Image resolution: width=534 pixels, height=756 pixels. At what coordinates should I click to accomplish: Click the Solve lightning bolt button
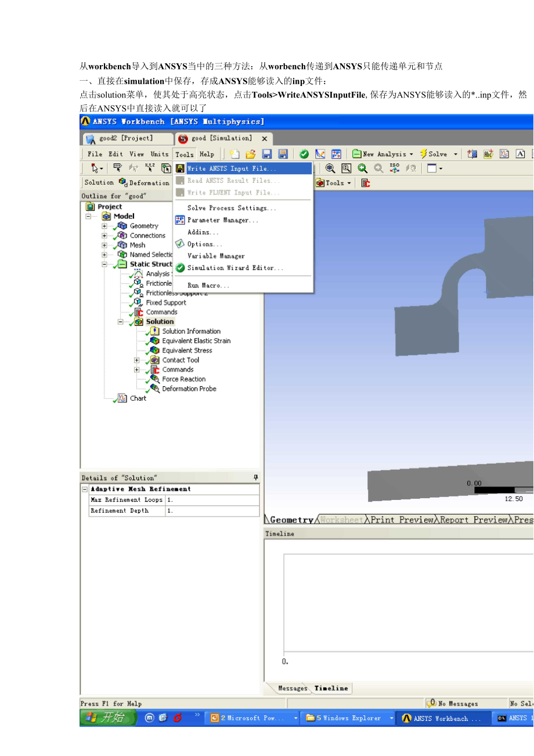434,154
